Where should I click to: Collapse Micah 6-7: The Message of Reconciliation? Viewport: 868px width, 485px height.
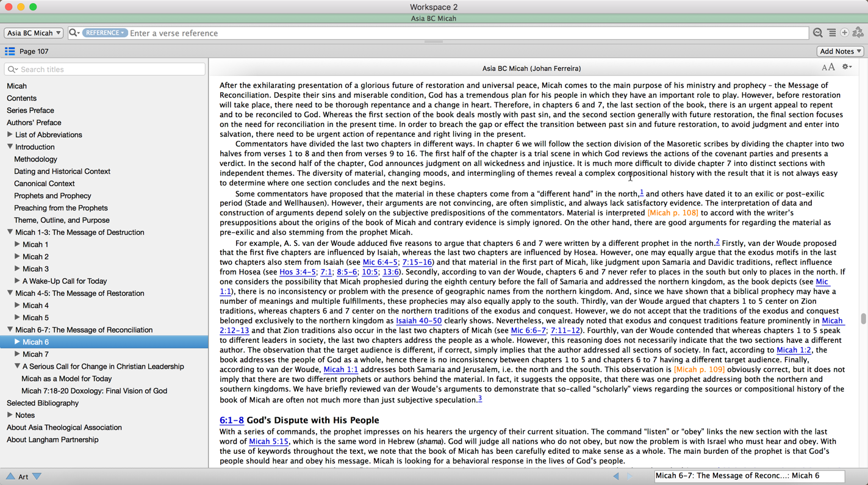click(x=10, y=330)
